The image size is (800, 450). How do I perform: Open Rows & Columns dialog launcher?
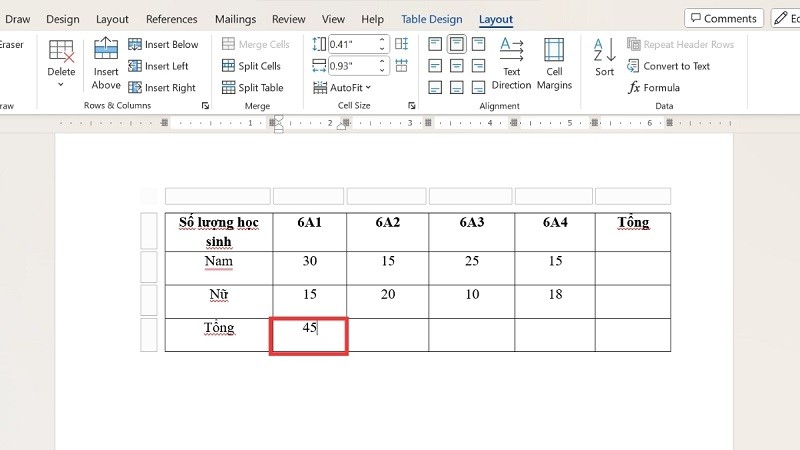click(205, 106)
